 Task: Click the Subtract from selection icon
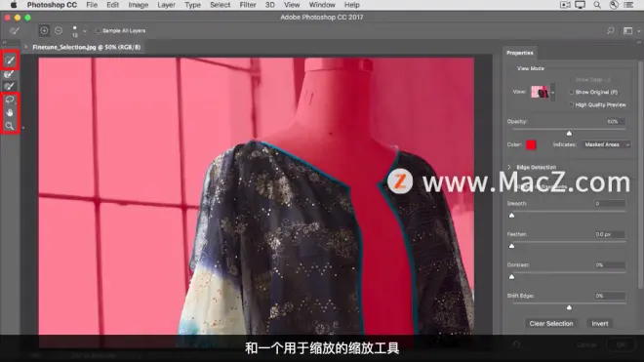(x=59, y=30)
